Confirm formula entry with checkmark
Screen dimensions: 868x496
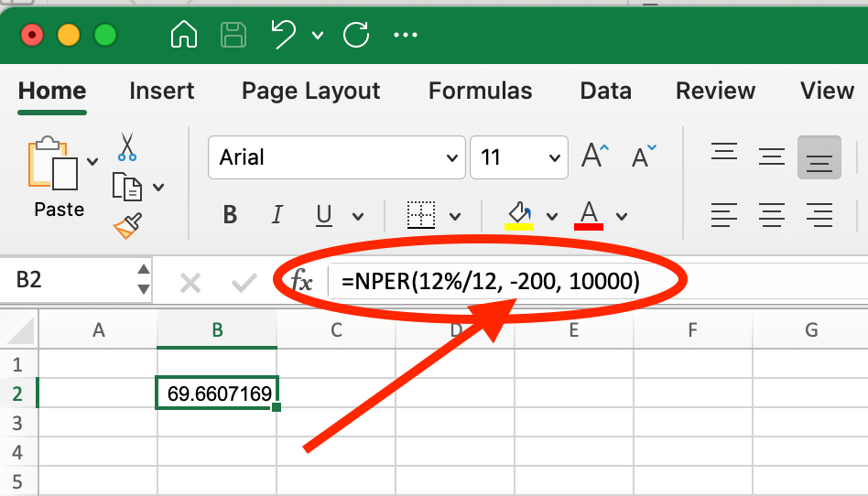[244, 284]
